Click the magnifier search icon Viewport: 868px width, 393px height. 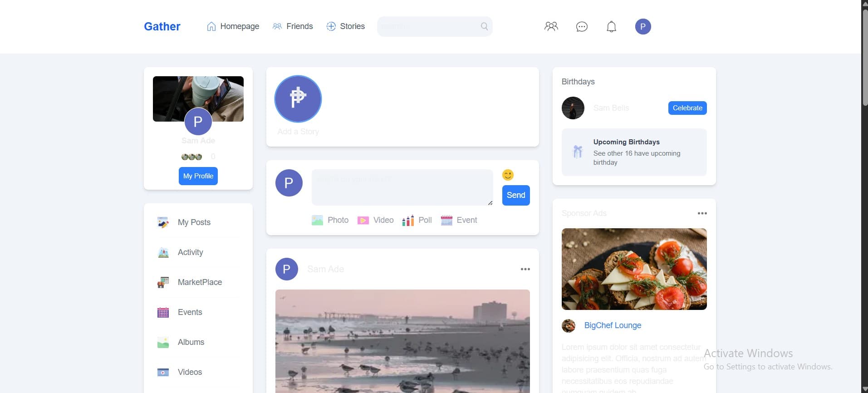484,26
